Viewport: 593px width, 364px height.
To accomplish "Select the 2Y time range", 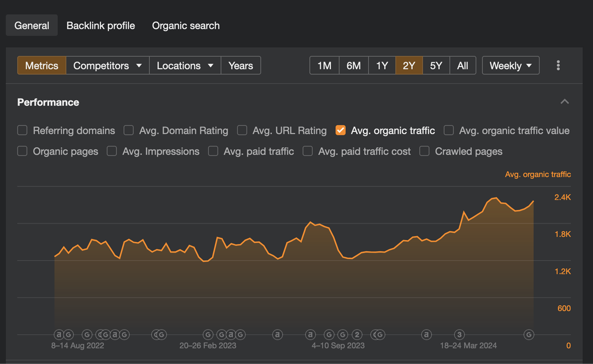I will [x=409, y=65].
